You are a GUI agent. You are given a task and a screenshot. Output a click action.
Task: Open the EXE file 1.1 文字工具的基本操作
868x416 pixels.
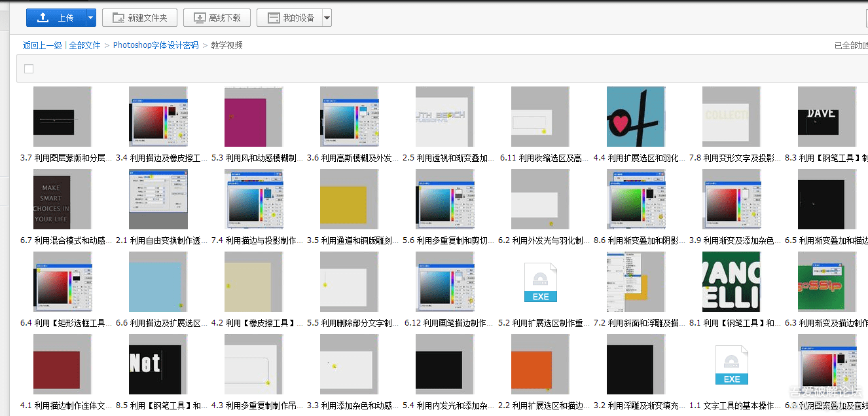coord(731,365)
